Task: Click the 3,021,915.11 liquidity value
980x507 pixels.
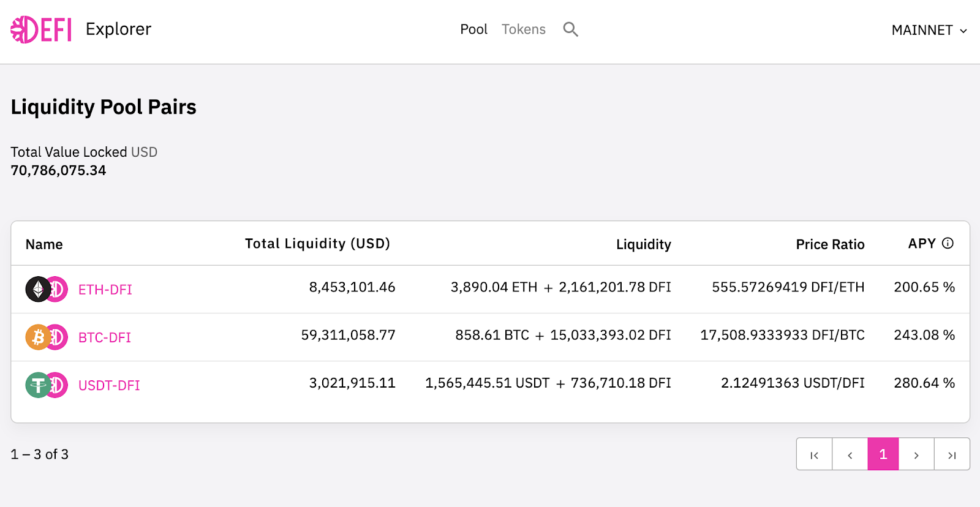Action: 352,383
